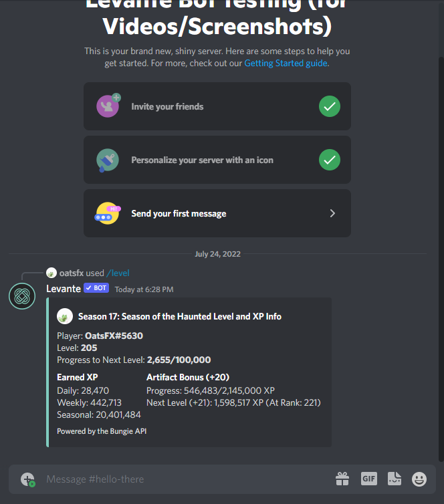Open the Getting Started guide link

(x=286, y=63)
